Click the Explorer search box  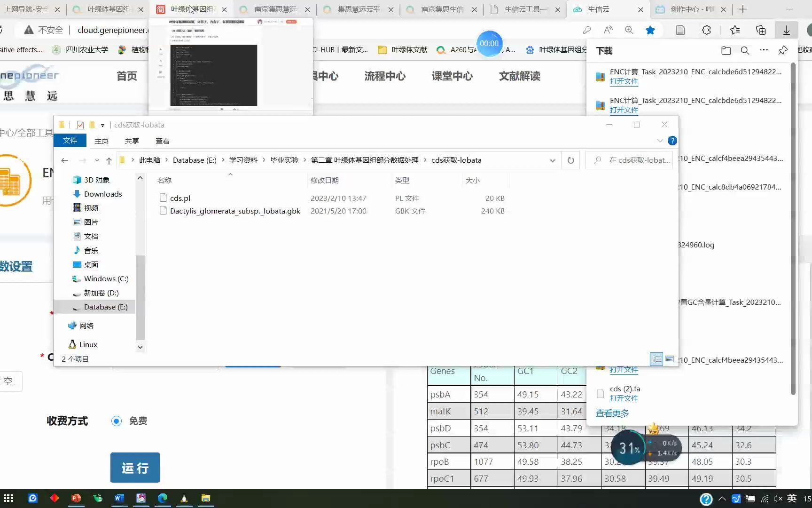(630, 160)
